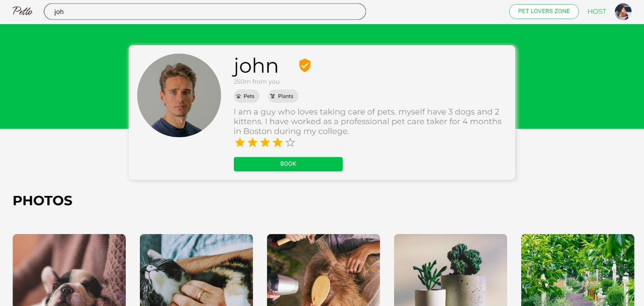Go to the HOST link

point(597,12)
